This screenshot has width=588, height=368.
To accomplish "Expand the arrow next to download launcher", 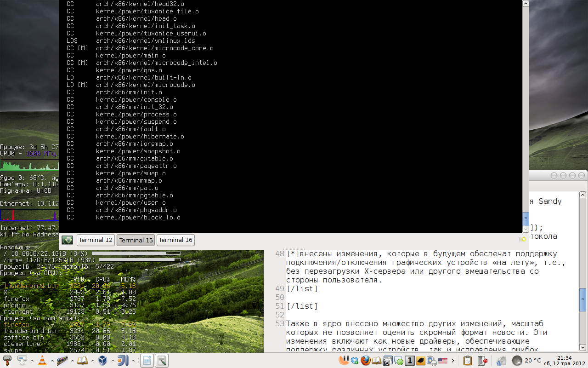I will pos(31,361).
